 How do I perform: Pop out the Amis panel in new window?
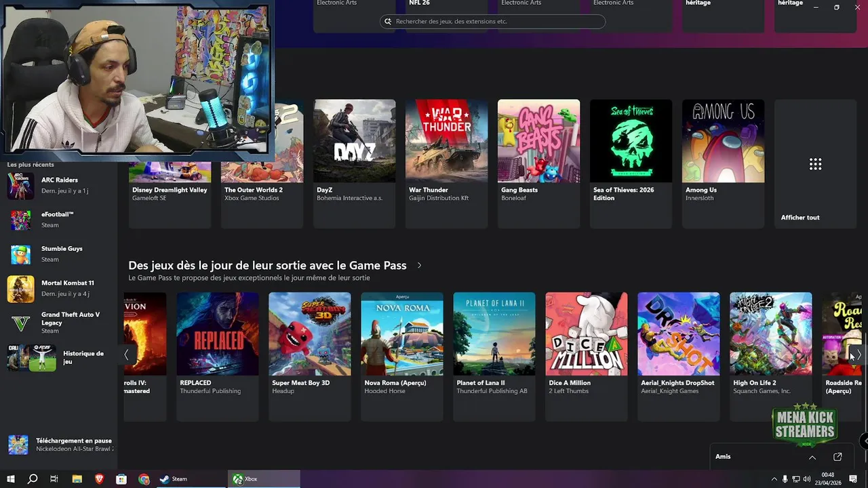(837, 457)
